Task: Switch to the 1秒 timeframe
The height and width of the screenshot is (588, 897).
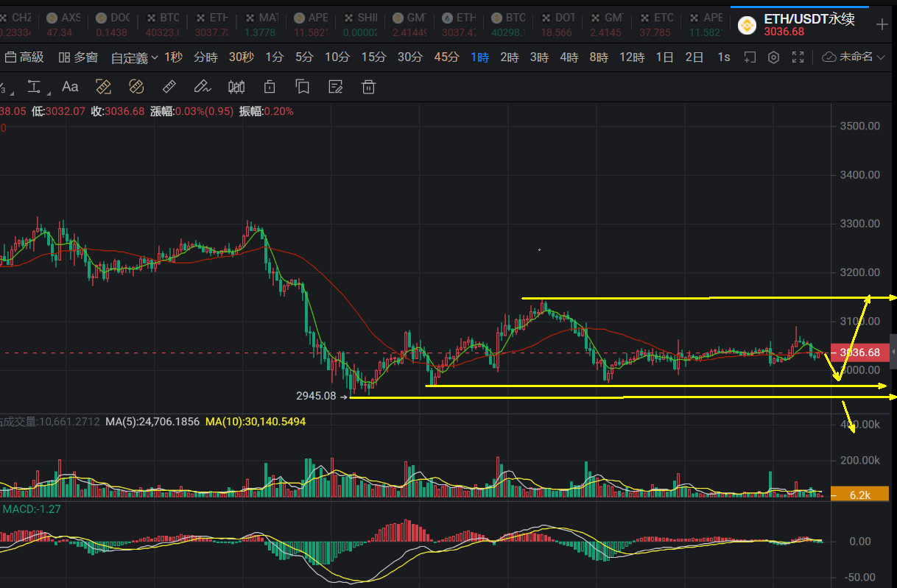Action: (174, 57)
